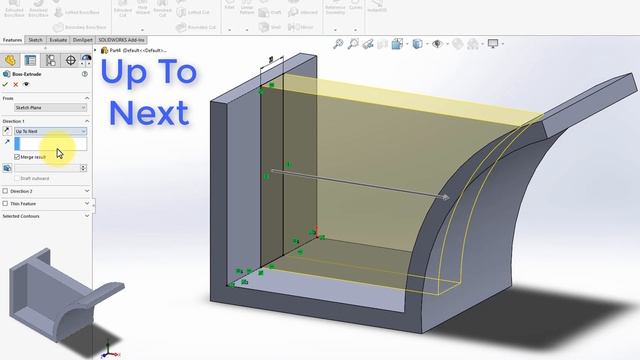Image resolution: width=640 pixels, height=360 pixels.
Task: Click Zoom to Fit magnifier icon
Action: click(x=338, y=44)
